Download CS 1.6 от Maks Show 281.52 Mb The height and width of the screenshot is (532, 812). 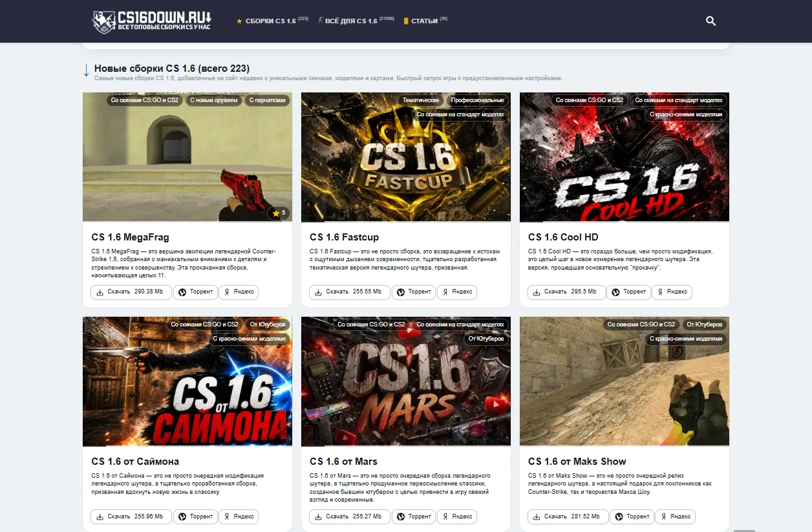click(568, 517)
